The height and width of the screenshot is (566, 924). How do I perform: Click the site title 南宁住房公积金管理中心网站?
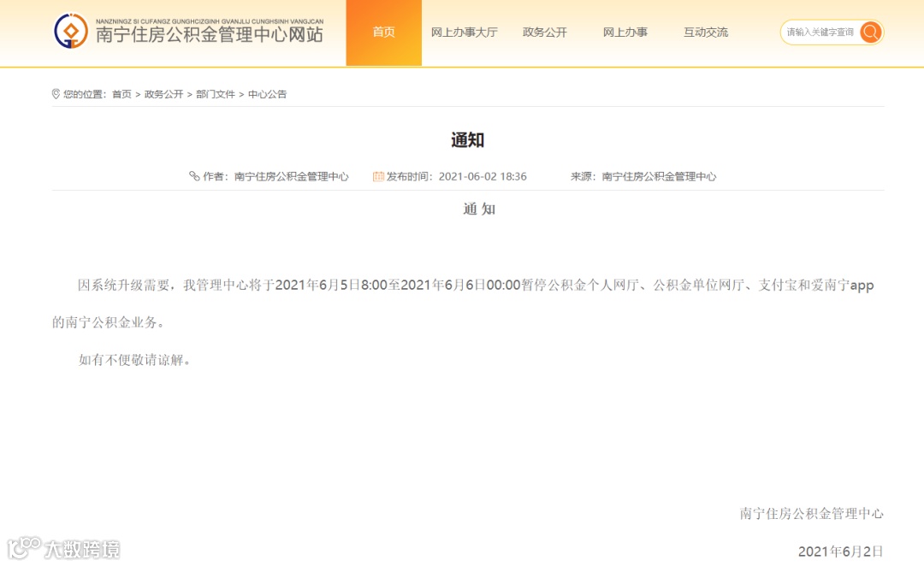210,35
